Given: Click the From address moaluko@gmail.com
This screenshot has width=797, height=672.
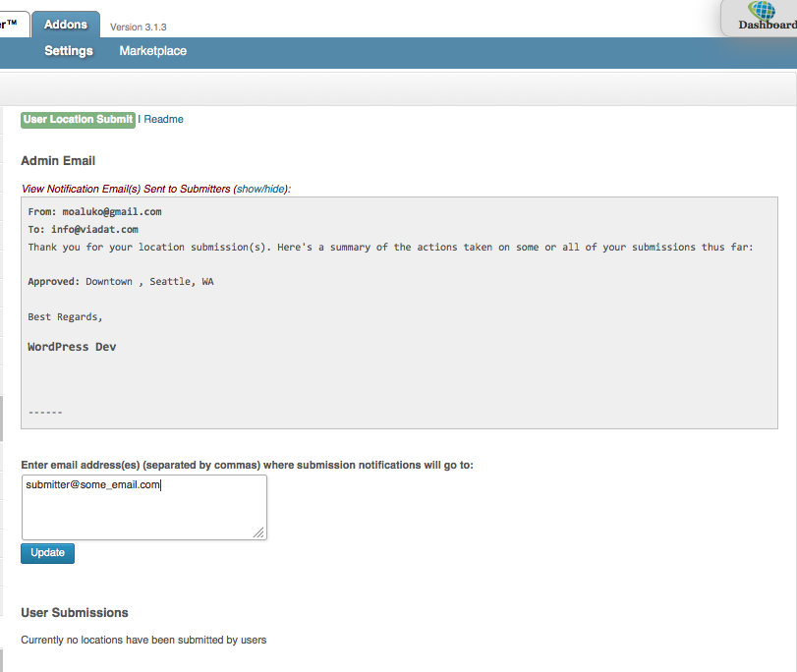Looking at the screenshot, I should [111, 211].
